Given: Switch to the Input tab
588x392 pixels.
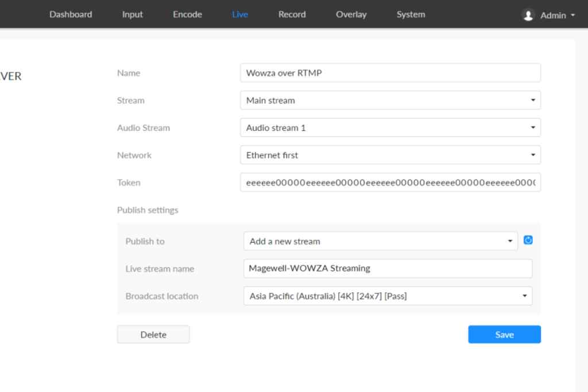Looking at the screenshot, I should tap(133, 14).
